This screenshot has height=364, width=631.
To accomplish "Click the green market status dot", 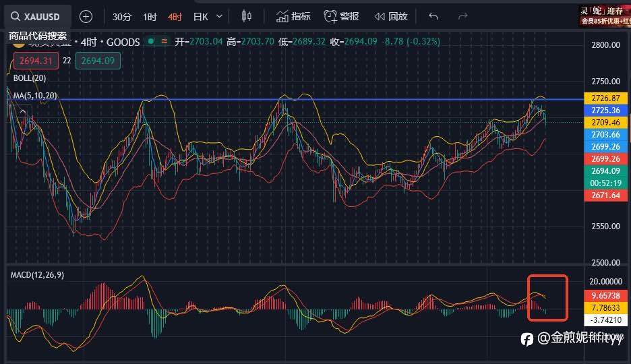I will 151,41.
